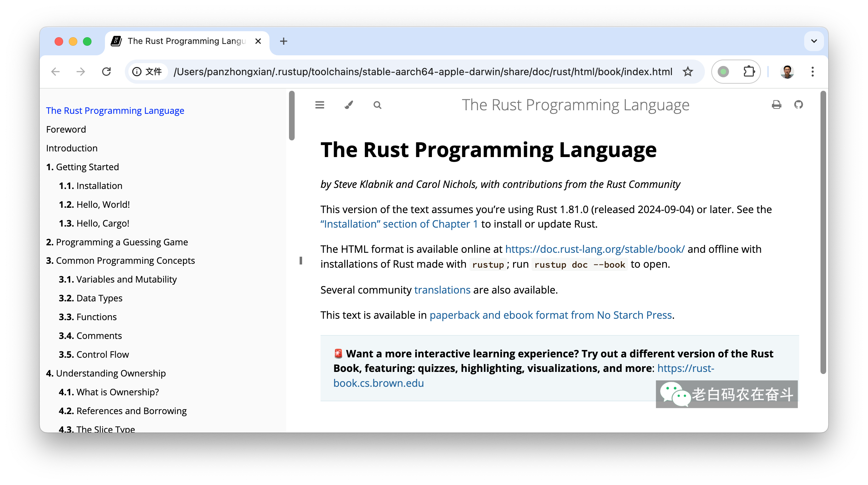
Task: Click the browser back navigation icon
Action: 55,72
